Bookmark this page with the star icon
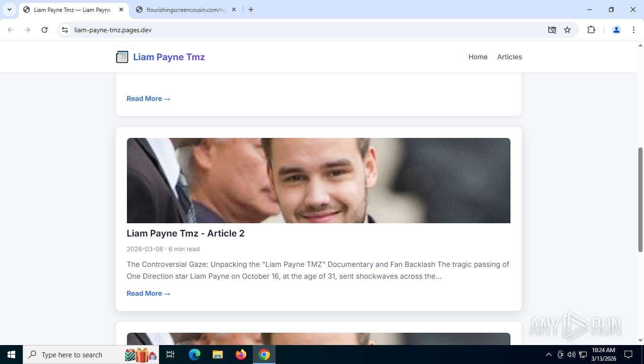The width and height of the screenshot is (644, 364). pos(567,30)
